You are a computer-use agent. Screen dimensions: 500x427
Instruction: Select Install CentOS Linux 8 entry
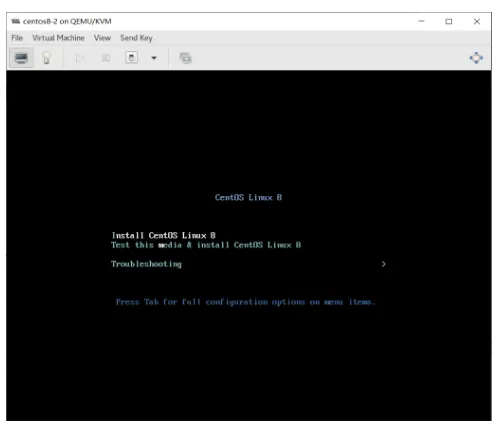click(x=164, y=236)
